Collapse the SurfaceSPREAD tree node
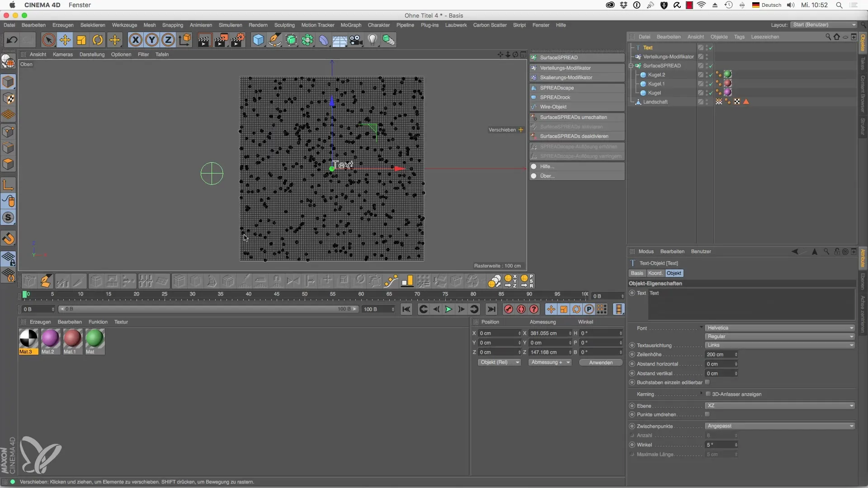The width and height of the screenshot is (868, 488). pyautogui.click(x=631, y=66)
